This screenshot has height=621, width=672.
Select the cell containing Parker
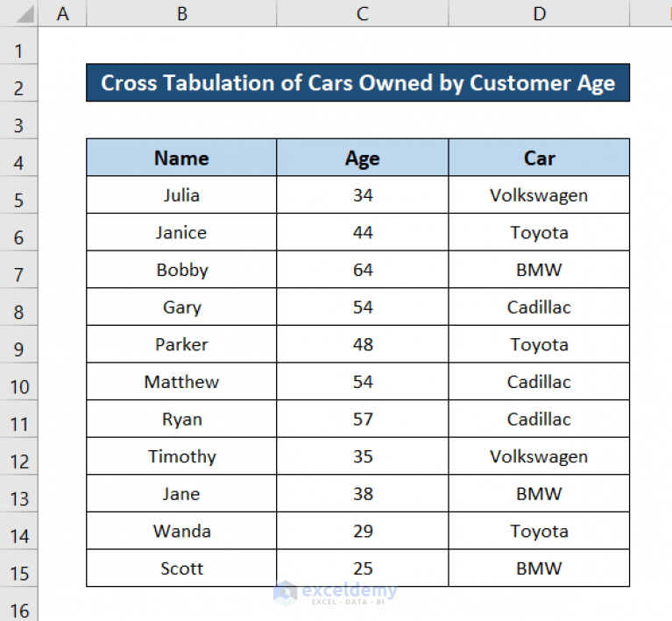tap(181, 344)
